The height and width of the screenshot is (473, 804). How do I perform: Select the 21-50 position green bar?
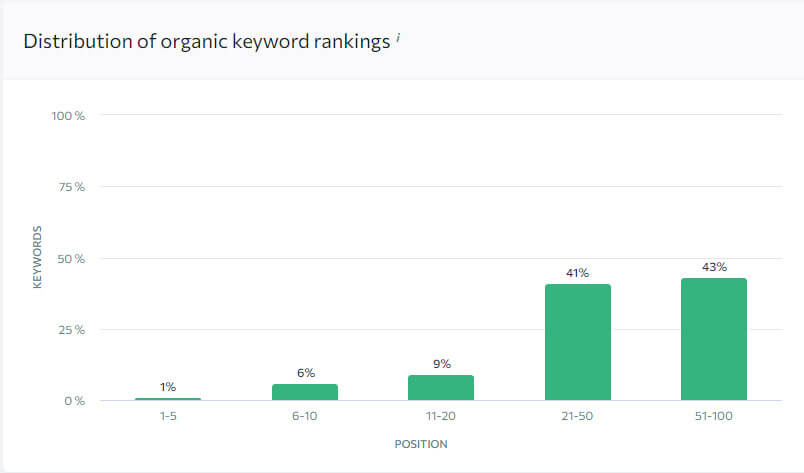click(578, 342)
